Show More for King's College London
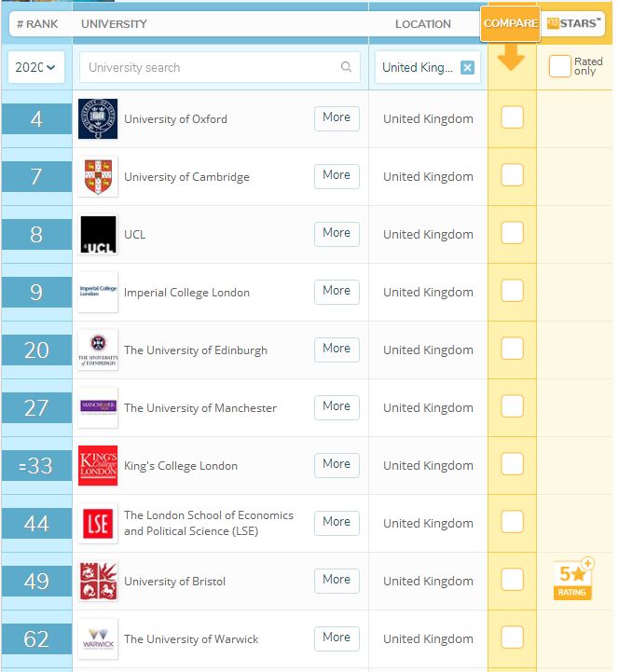Image resolution: width=619 pixels, height=672 pixels. [337, 465]
